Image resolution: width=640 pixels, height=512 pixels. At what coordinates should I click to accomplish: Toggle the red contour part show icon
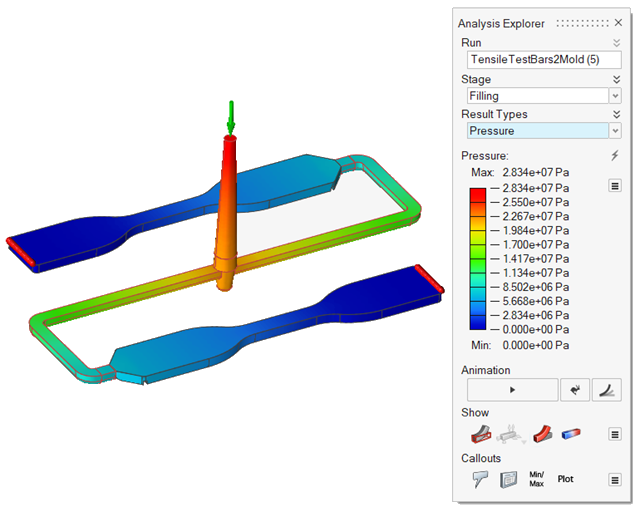[x=543, y=434]
